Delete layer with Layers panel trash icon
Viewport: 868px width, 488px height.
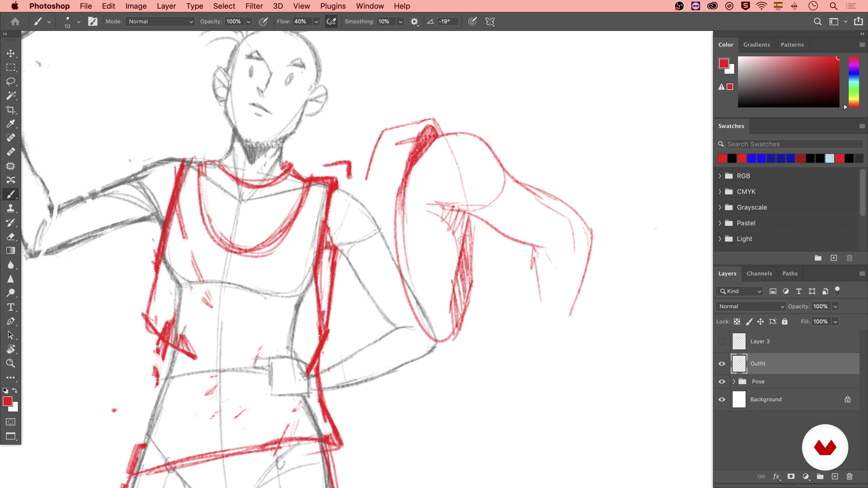[x=849, y=476]
